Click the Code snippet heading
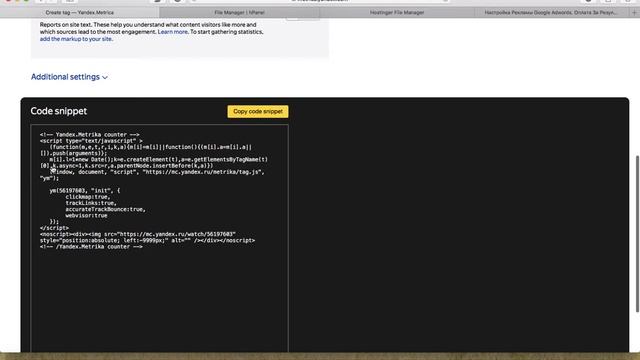Image resolution: width=640 pixels, height=360 pixels. click(x=59, y=111)
